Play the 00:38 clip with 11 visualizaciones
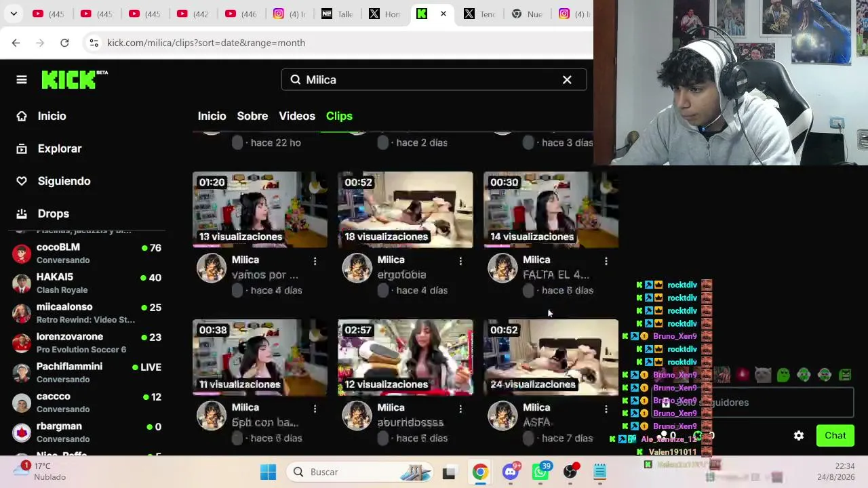This screenshot has height=488, width=868. coord(260,357)
